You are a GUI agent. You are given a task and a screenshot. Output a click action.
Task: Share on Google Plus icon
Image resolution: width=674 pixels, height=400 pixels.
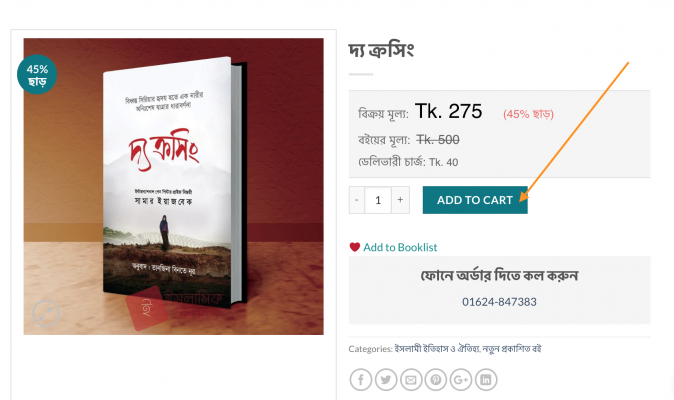pyautogui.click(x=461, y=380)
